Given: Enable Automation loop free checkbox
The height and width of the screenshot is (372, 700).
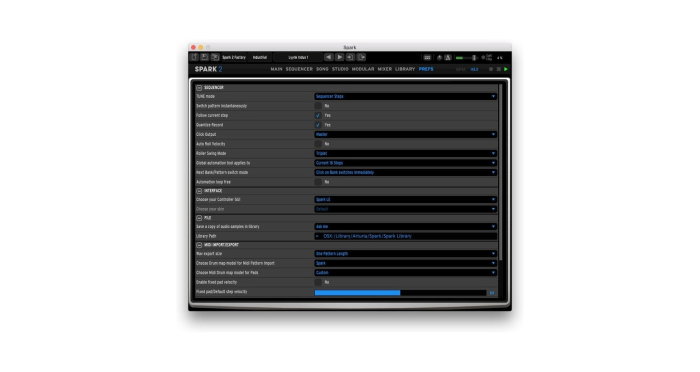Looking at the screenshot, I should 318,182.
